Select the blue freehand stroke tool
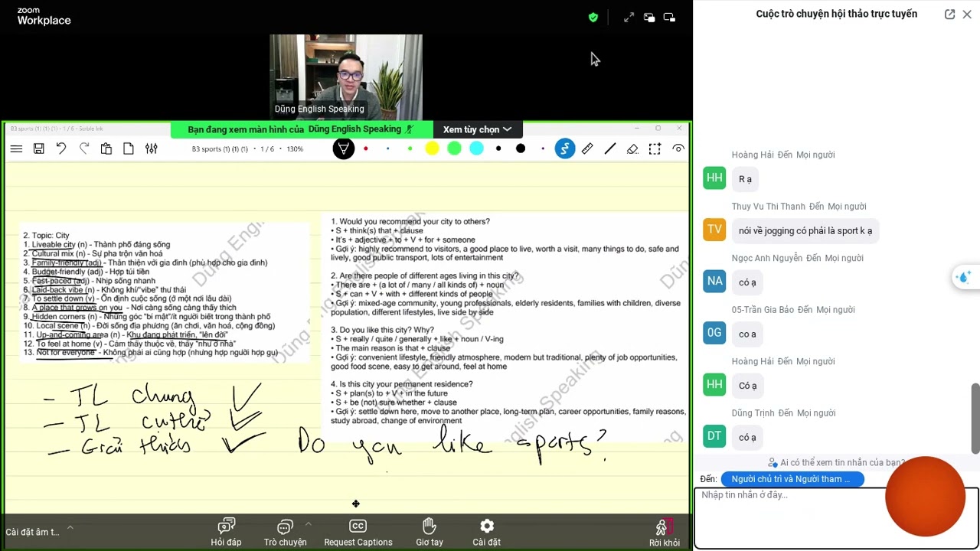This screenshot has width=980, height=551. (564, 148)
